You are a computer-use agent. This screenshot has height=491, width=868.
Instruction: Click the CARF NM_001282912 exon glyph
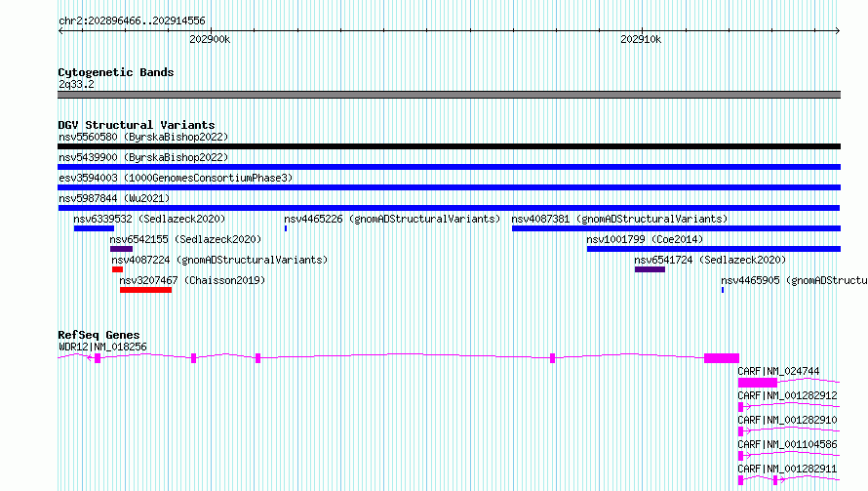click(x=740, y=407)
